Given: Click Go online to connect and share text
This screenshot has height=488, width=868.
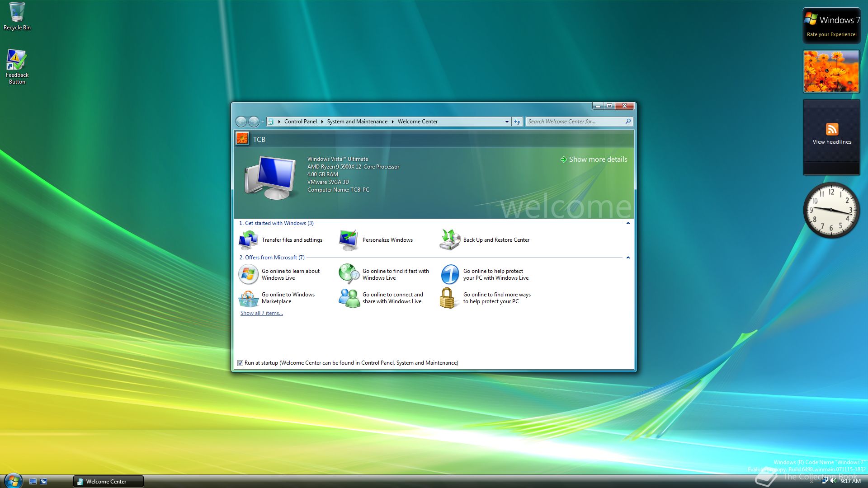Looking at the screenshot, I should 393,298.
